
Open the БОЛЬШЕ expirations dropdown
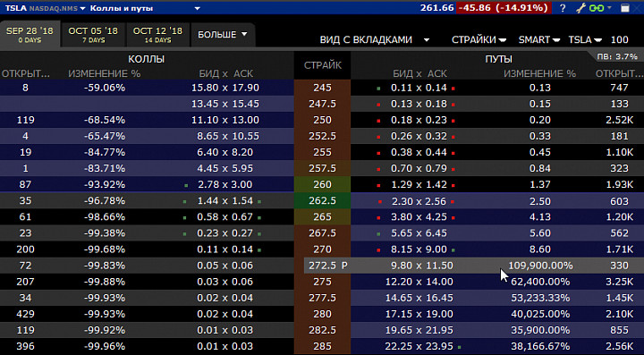tap(223, 35)
